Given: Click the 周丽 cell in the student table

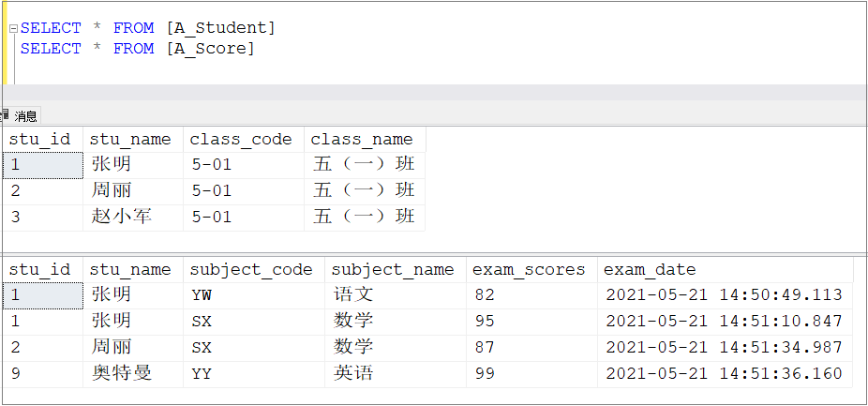Looking at the screenshot, I should pyautogui.click(x=112, y=191).
